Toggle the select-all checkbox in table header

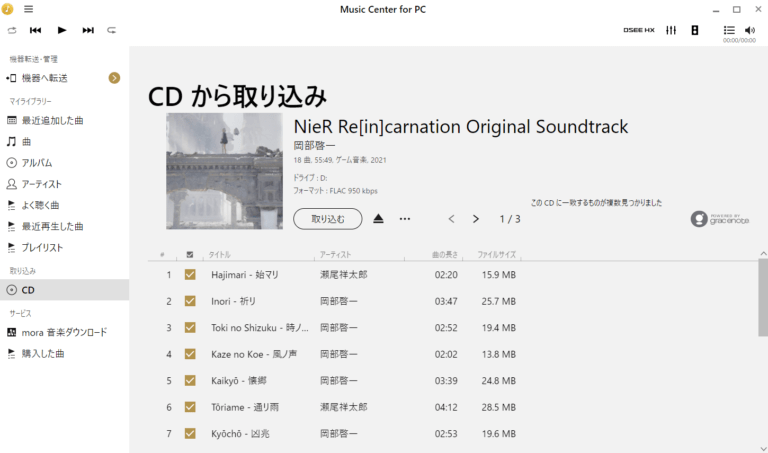coord(190,255)
